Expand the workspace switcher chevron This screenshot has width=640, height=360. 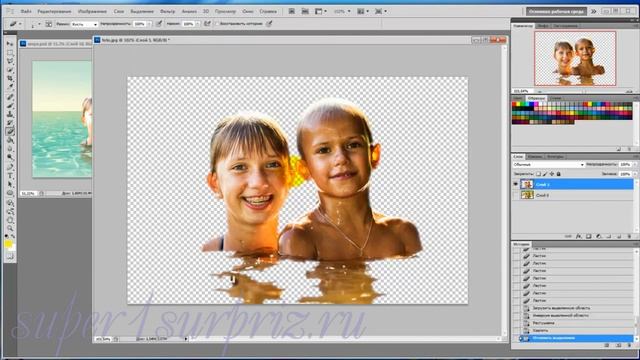pos(593,11)
